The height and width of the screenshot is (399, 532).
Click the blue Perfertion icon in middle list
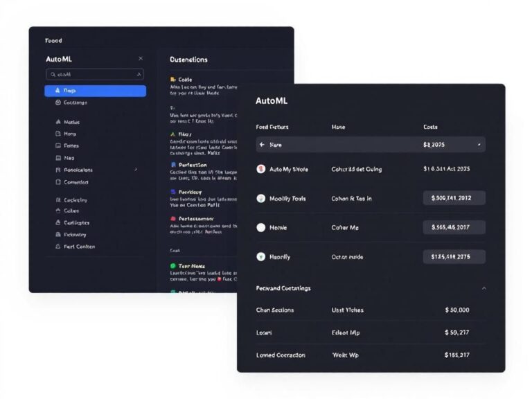(172, 165)
